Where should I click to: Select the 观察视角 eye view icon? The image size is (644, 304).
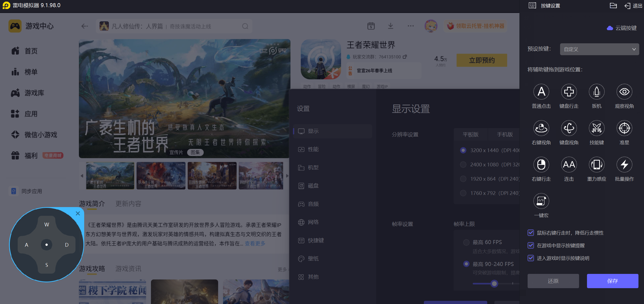[x=624, y=92]
